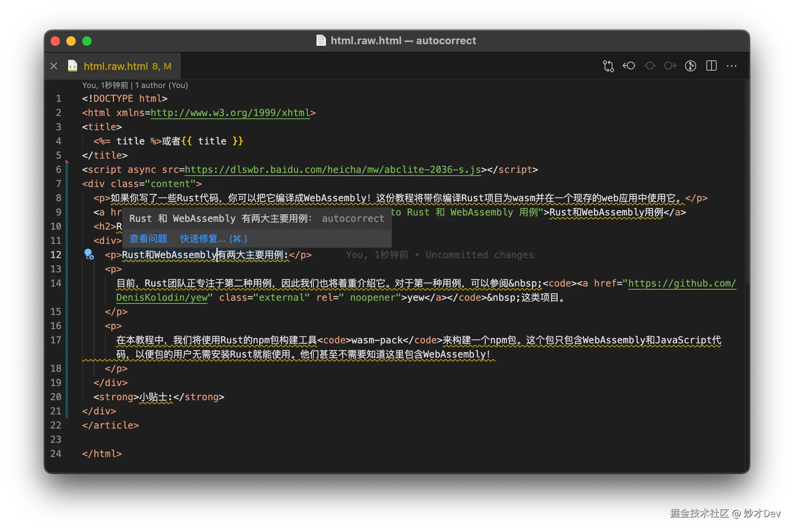Open changes with next revision
Viewport: 794px width, 532px height.
coord(670,66)
